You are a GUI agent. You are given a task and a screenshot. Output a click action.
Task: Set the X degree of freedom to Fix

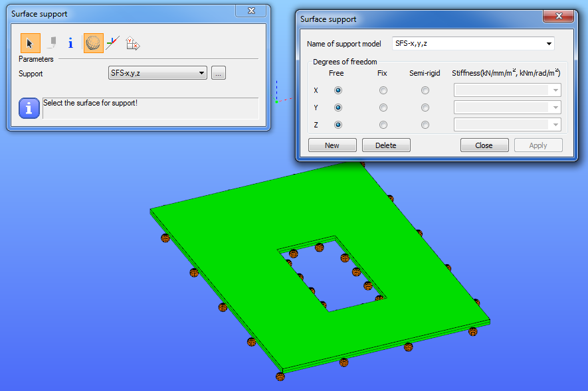pyautogui.click(x=383, y=90)
